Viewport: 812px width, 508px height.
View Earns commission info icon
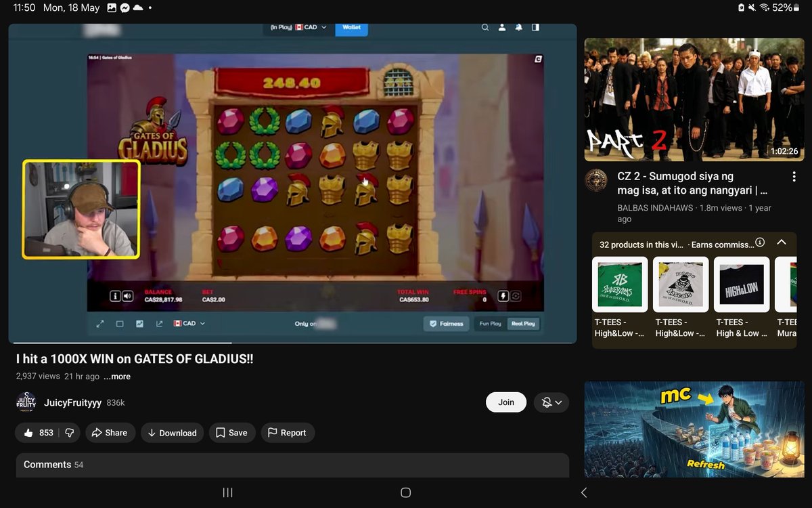click(760, 242)
